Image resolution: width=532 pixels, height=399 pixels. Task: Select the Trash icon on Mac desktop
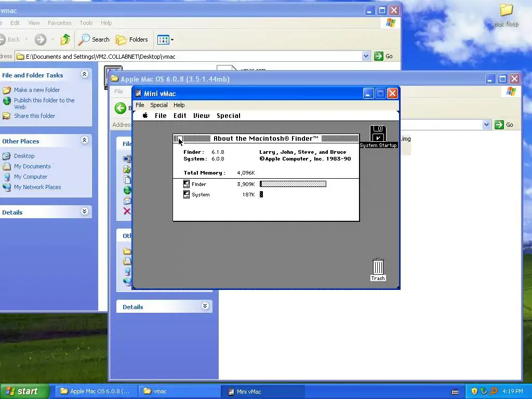[378, 267]
